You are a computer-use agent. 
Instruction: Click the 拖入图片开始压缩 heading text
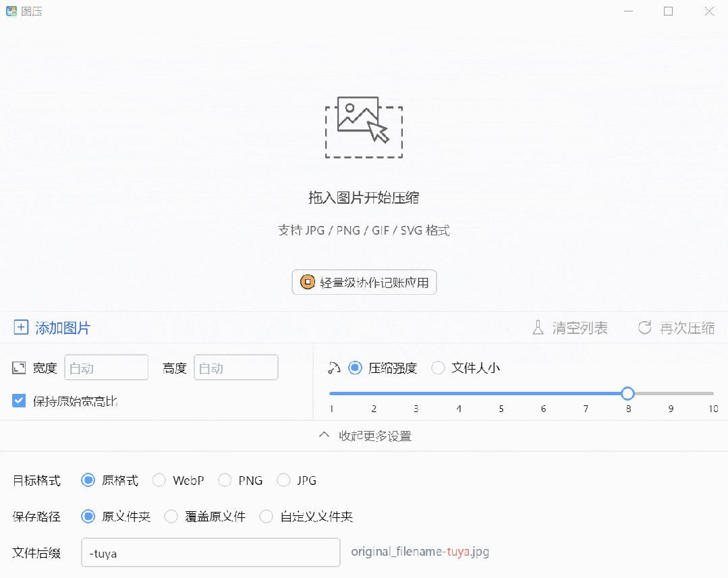(x=364, y=198)
